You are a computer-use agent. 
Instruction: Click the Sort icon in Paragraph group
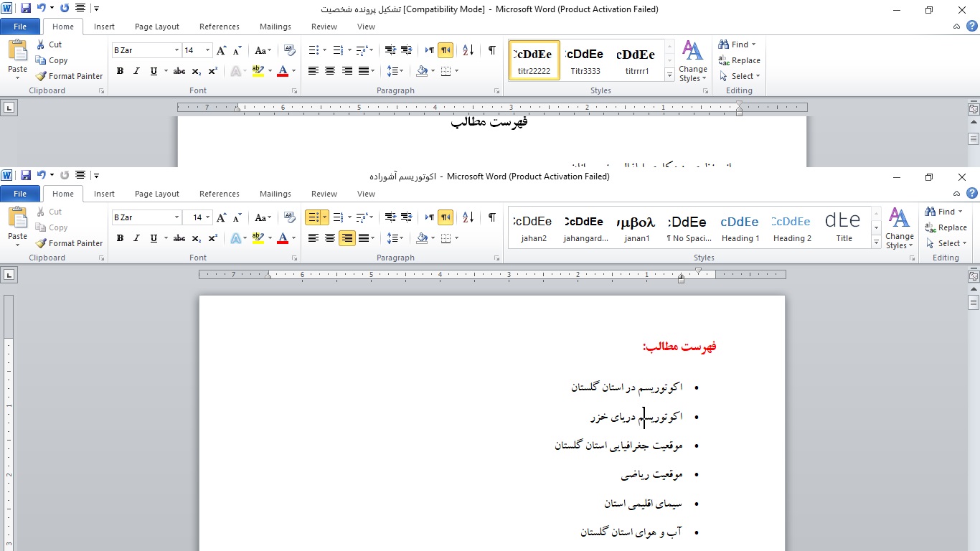468,216
